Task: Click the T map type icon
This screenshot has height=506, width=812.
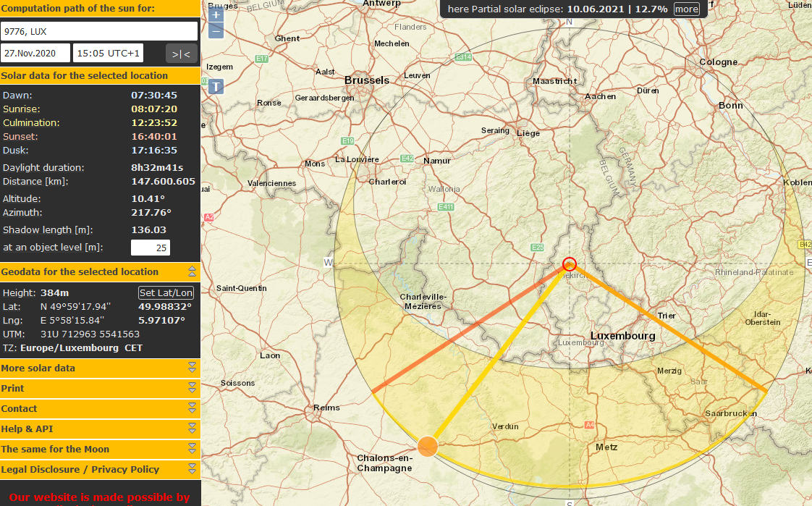Action: click(x=216, y=86)
